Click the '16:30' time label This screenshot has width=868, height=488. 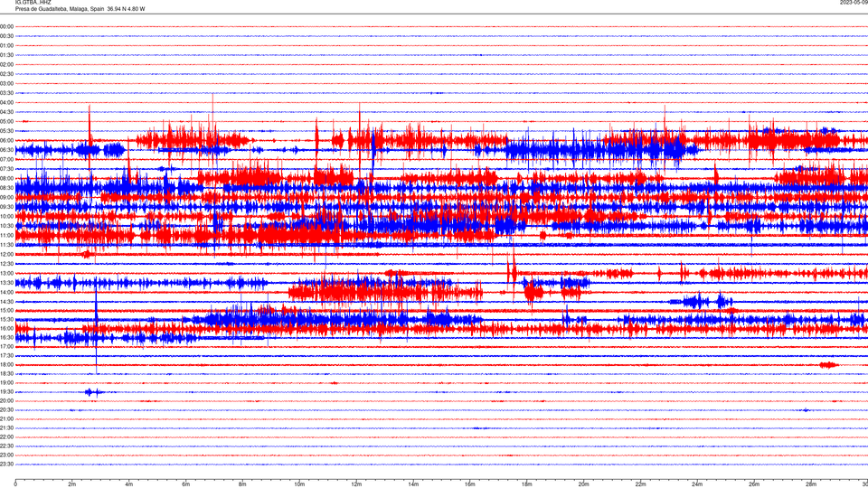point(6,337)
